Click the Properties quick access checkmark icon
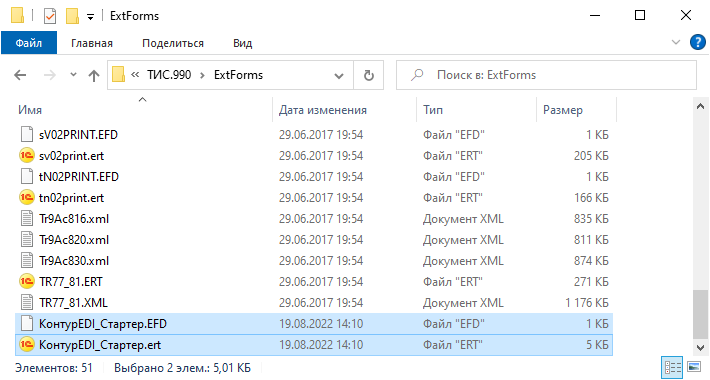The height and width of the screenshot is (380, 710). pos(50,16)
